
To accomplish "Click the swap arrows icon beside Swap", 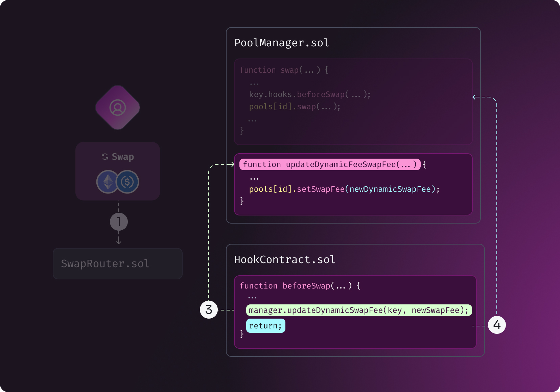I will (105, 157).
